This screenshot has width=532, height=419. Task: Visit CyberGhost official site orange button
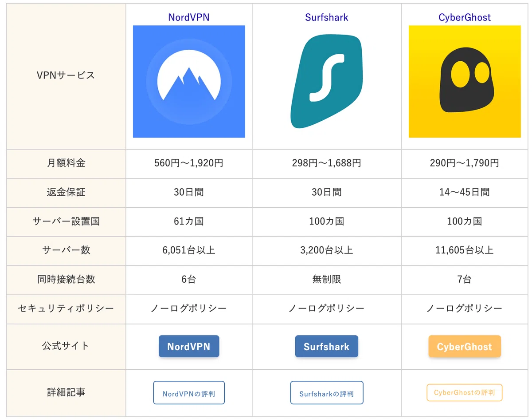[x=465, y=346]
